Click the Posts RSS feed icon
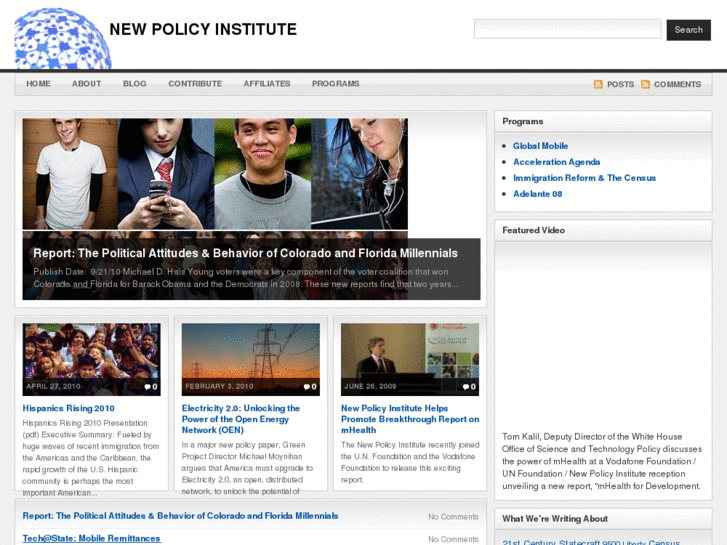727x545 pixels. 598,84
